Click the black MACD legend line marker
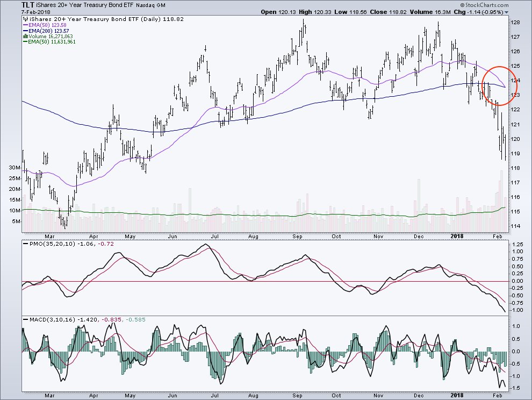Viewport: 532px width, 400px height. pos(25,319)
